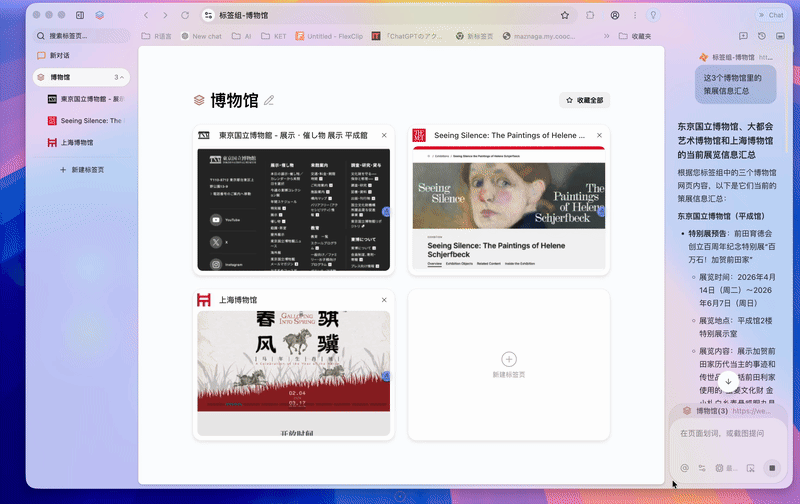Bookmark this page with the star icon
This screenshot has width=800, height=504.
coord(565,15)
